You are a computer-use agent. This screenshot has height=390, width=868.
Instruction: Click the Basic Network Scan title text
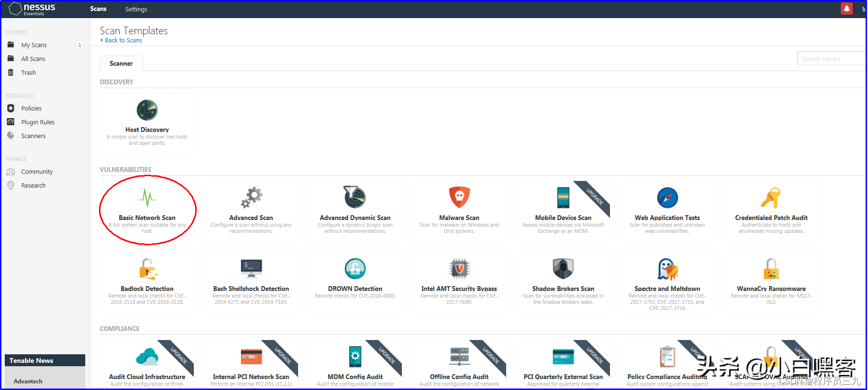pyautogui.click(x=147, y=218)
